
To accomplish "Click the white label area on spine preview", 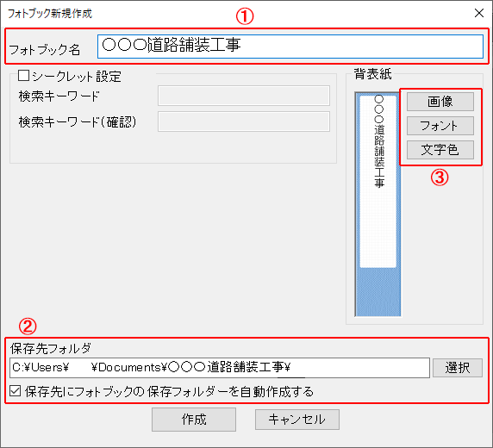I will pyautogui.click(x=378, y=181).
